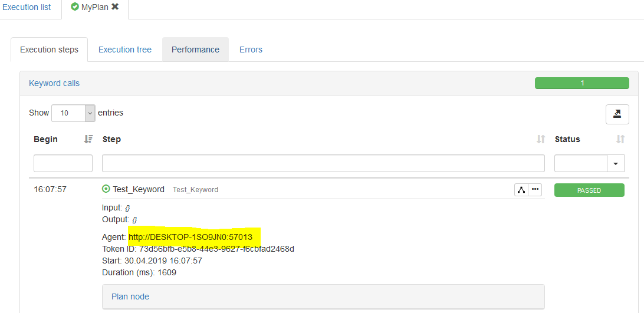Collapse the Keyword calls panel header
Image resolution: width=644 pixels, height=313 pixels.
54,83
